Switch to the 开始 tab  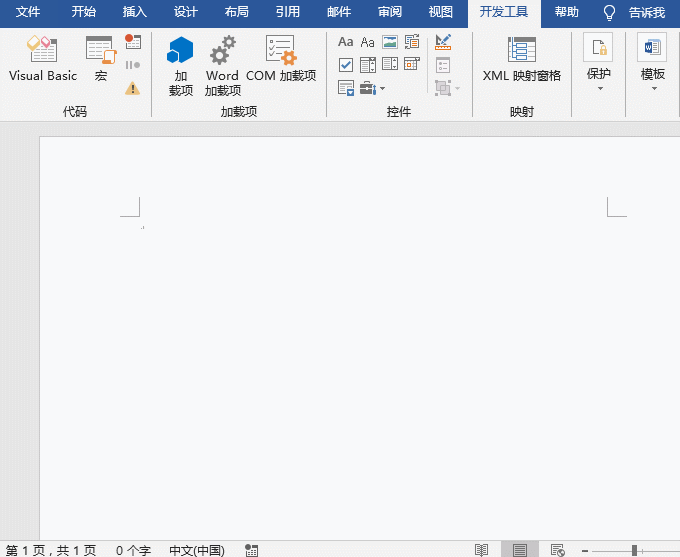click(83, 12)
